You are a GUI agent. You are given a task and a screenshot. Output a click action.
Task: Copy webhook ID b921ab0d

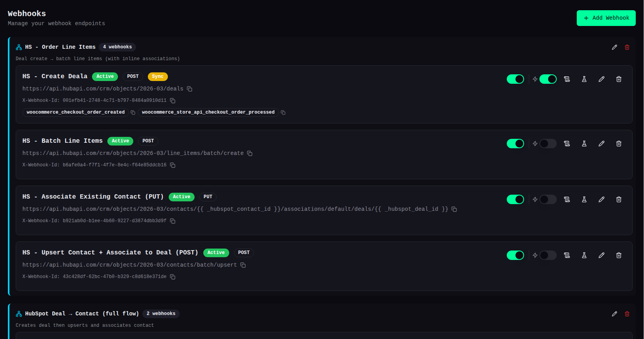[x=173, y=221]
